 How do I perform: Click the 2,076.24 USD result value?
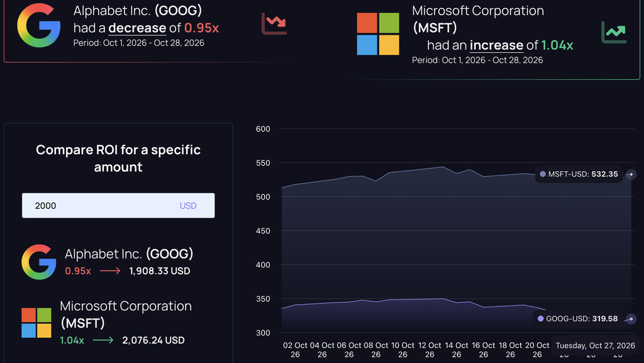pos(153,340)
